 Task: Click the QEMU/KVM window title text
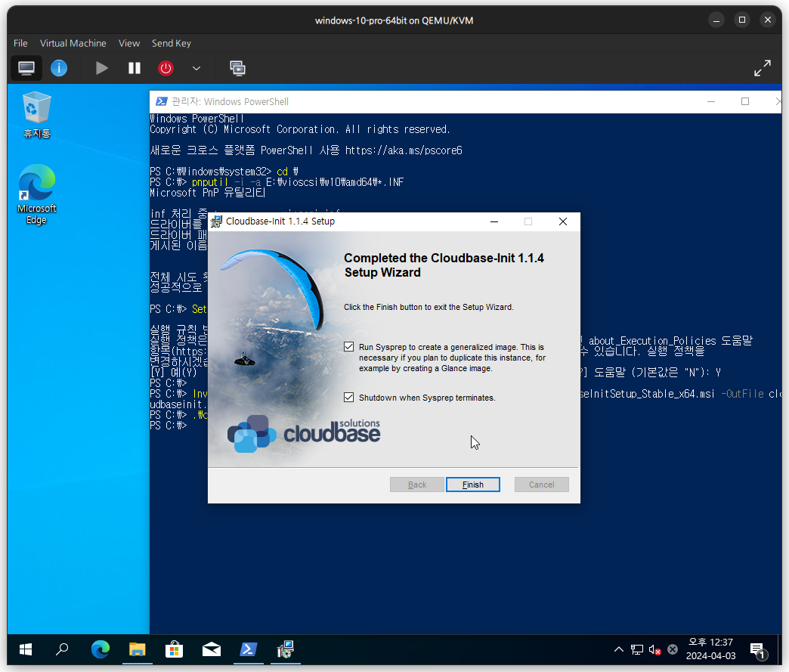point(394,20)
